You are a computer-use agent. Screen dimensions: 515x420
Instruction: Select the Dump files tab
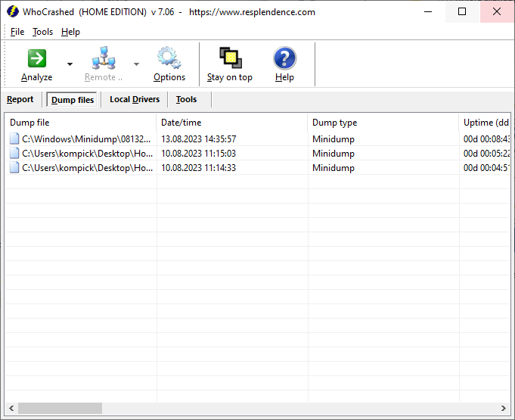click(x=73, y=100)
